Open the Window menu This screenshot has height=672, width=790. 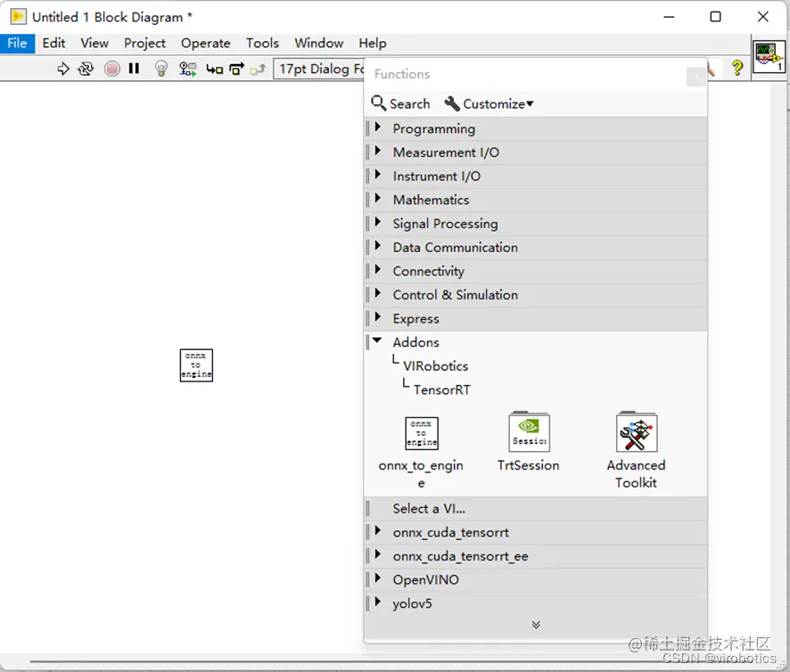(x=319, y=44)
